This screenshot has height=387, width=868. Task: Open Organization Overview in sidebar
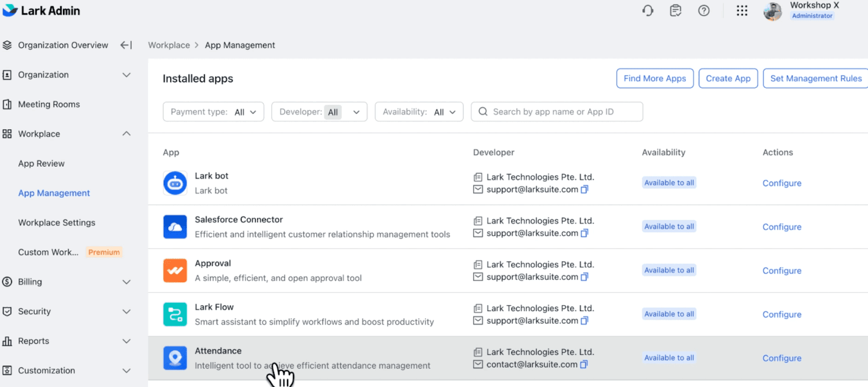[63, 45]
